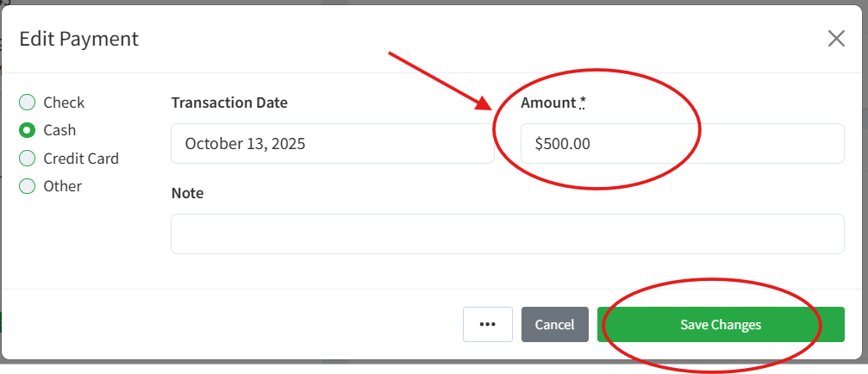Click the "Other" option label text
This screenshot has height=374, width=868.
(x=63, y=186)
